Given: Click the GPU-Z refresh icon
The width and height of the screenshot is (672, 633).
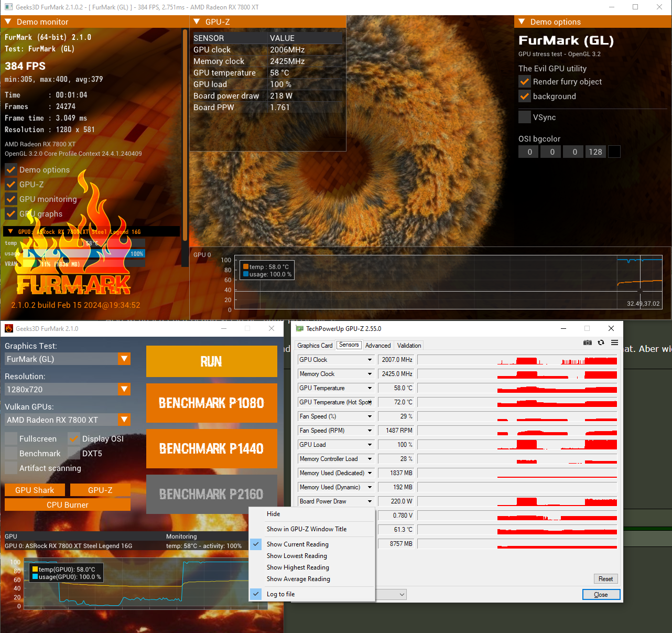Looking at the screenshot, I should point(601,342).
